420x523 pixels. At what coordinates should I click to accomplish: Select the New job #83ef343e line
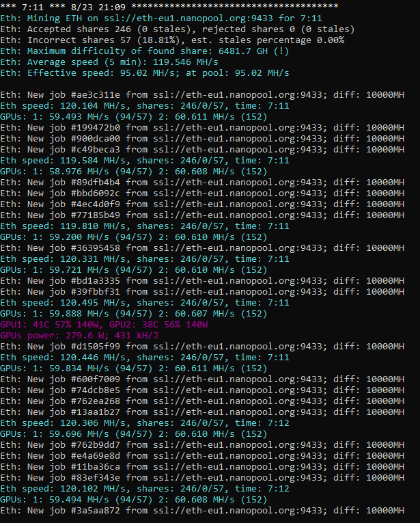tap(202, 478)
